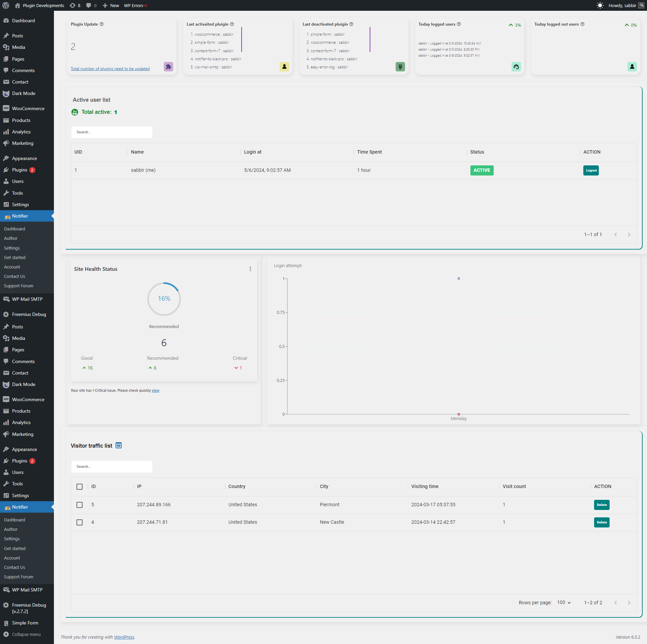The image size is (647, 644).
Task: Toggle the sun icon dark mode switch
Action: pyautogui.click(x=600, y=5)
